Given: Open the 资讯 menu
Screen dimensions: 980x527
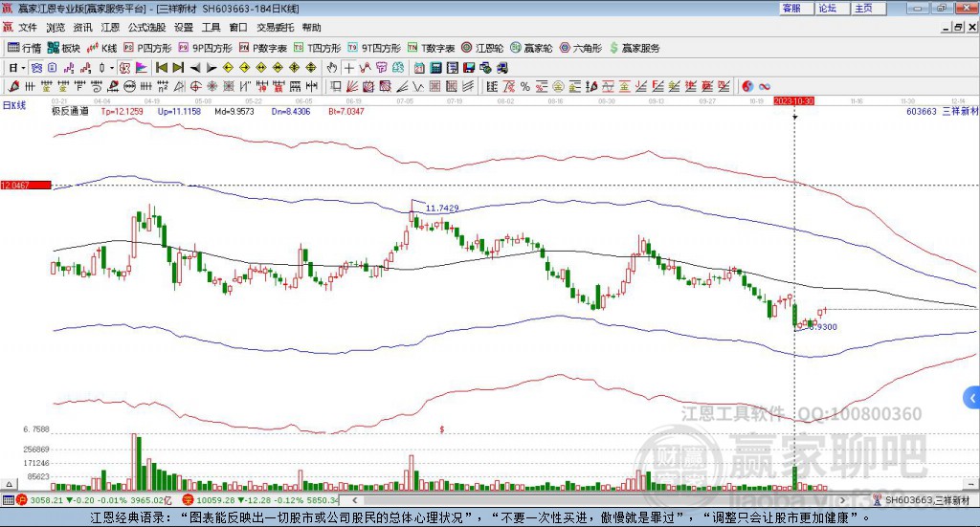Looking at the screenshot, I should [82, 28].
